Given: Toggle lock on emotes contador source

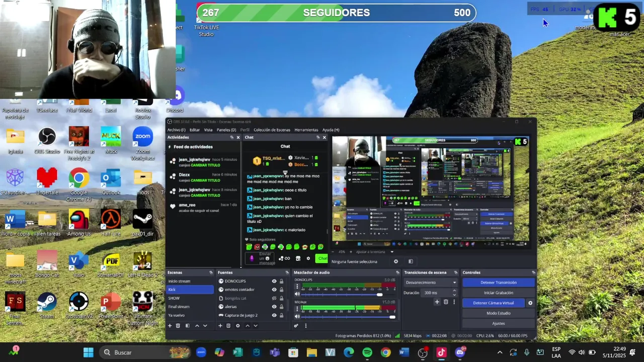Looking at the screenshot, I should click(282, 290).
